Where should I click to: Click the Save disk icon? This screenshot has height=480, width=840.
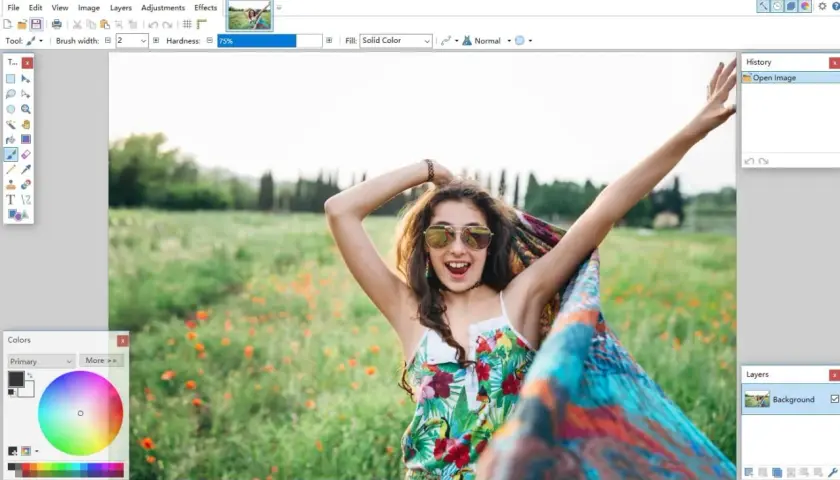(36, 24)
